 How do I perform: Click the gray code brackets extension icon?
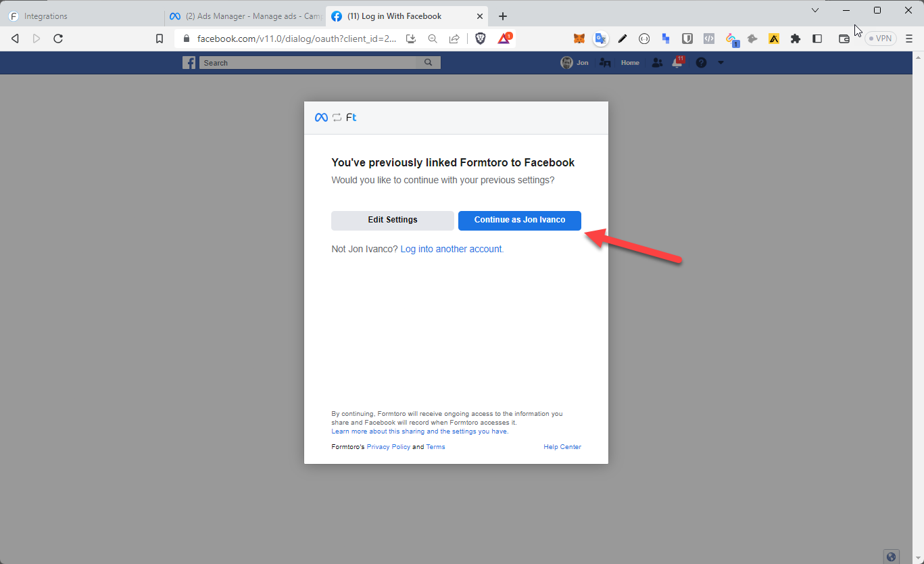[x=709, y=39]
